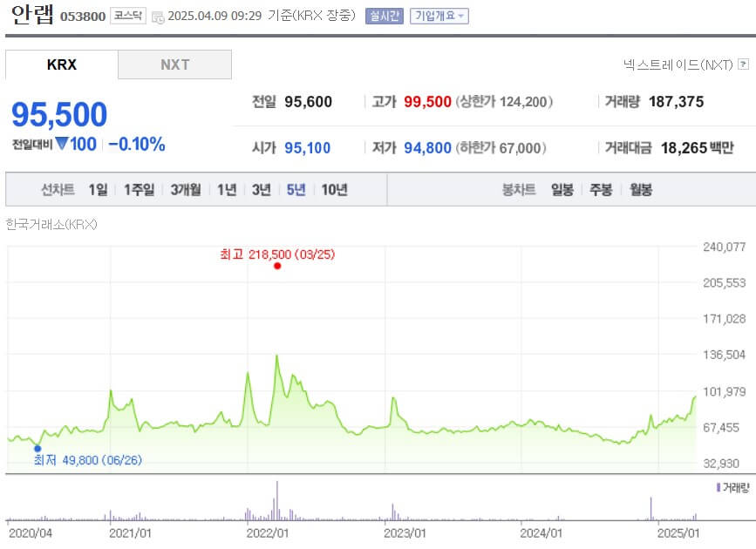Select 일봉 daily candles
This screenshot has height=549, width=756.
(x=561, y=188)
